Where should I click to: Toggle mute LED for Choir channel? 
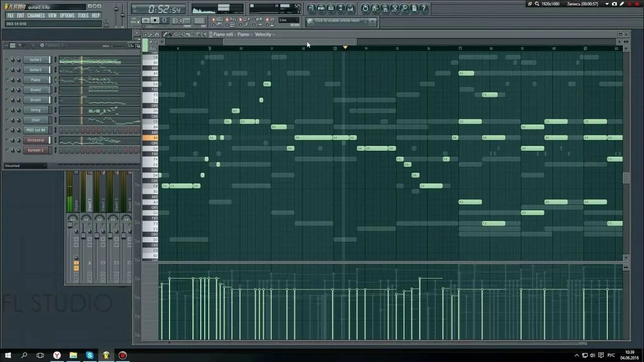(x=7, y=120)
